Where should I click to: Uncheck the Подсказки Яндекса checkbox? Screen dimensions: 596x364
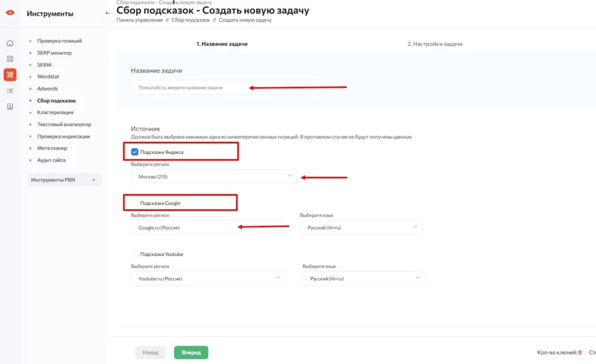(x=135, y=152)
